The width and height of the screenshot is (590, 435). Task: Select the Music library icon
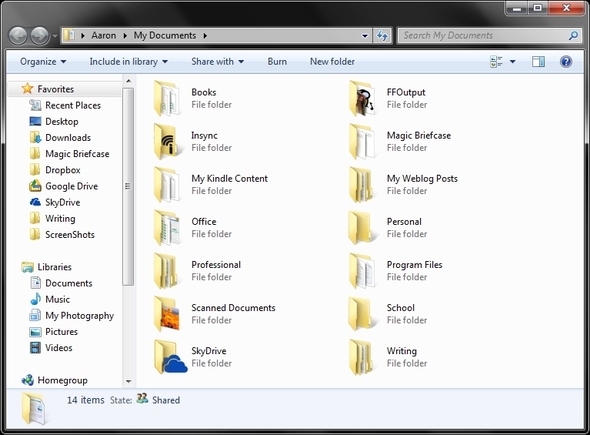click(x=35, y=299)
